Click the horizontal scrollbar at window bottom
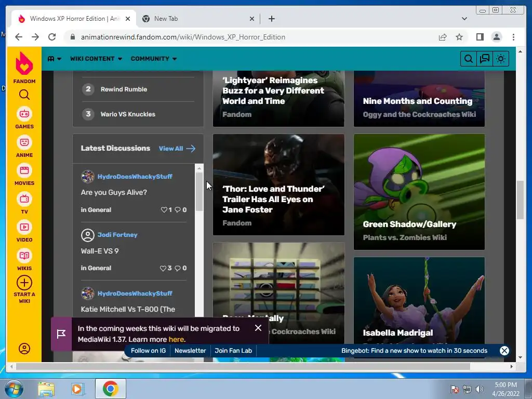 coord(243,367)
